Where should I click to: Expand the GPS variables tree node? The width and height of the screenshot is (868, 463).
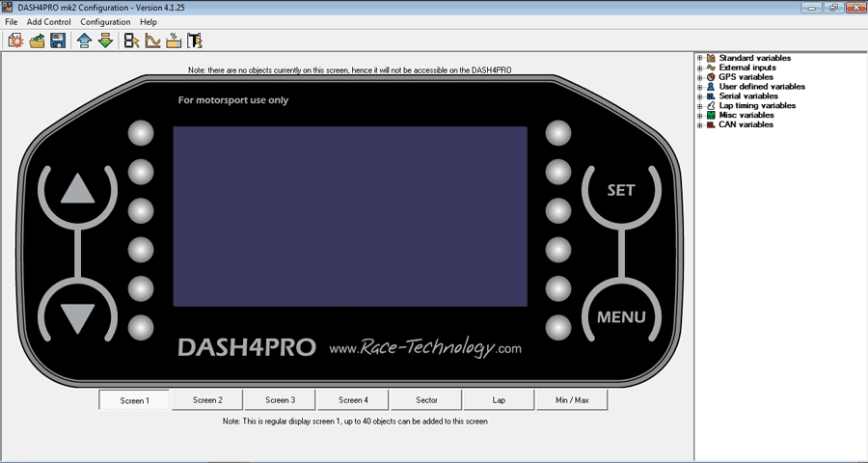[699, 77]
